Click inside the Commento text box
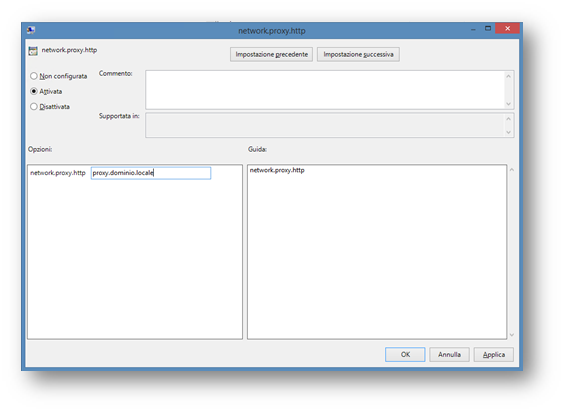The height and width of the screenshot is (413, 565). [x=324, y=90]
